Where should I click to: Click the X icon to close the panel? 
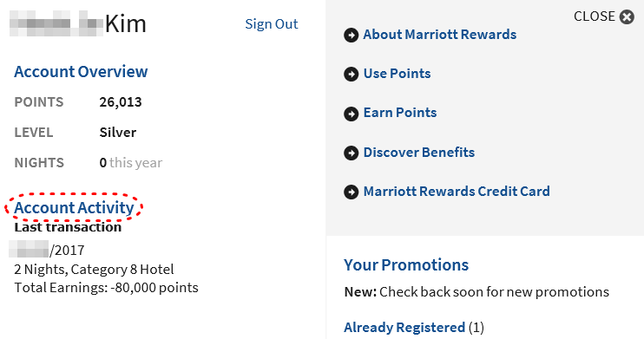[627, 17]
